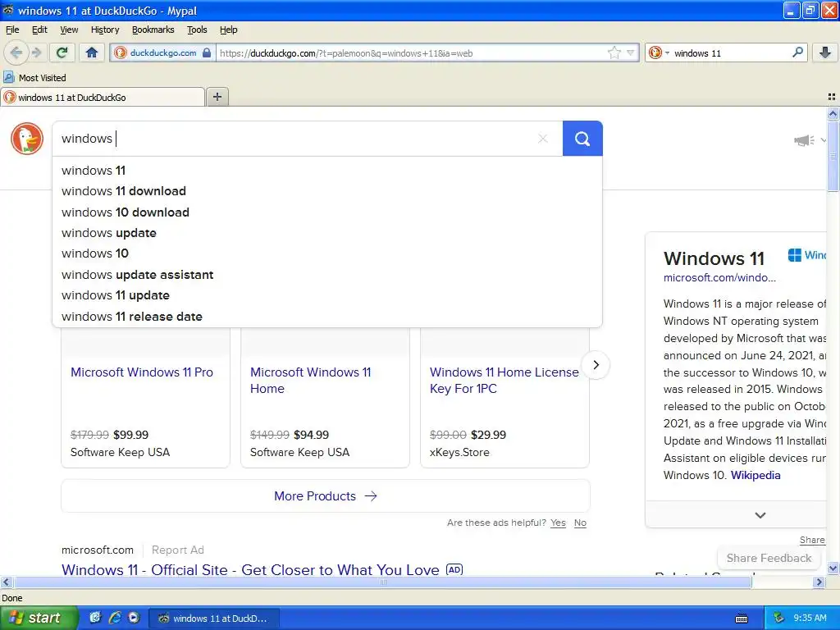The width and height of the screenshot is (840, 630).
Task: Choose suggestion 'windows update assistant'
Action: (x=326, y=275)
